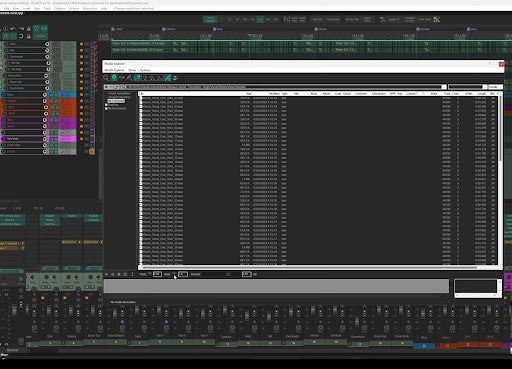The image size is (512, 369).
Task: Open the Options menu in Media Explorer
Action: [x=145, y=70]
